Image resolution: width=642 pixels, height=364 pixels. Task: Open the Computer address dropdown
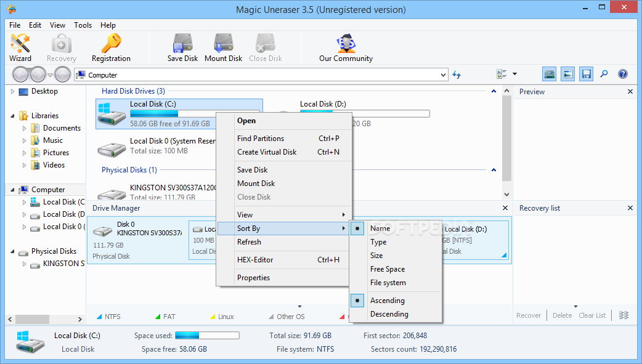(x=443, y=75)
